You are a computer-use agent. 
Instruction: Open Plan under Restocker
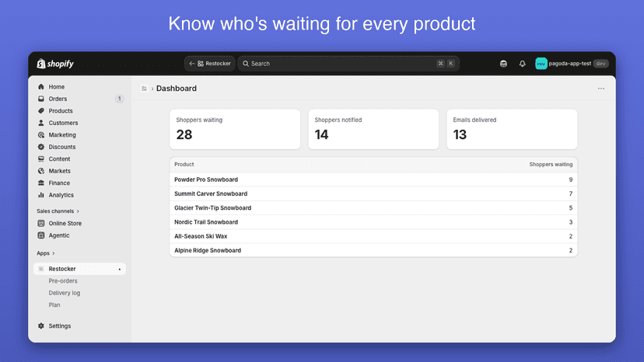[x=54, y=305]
